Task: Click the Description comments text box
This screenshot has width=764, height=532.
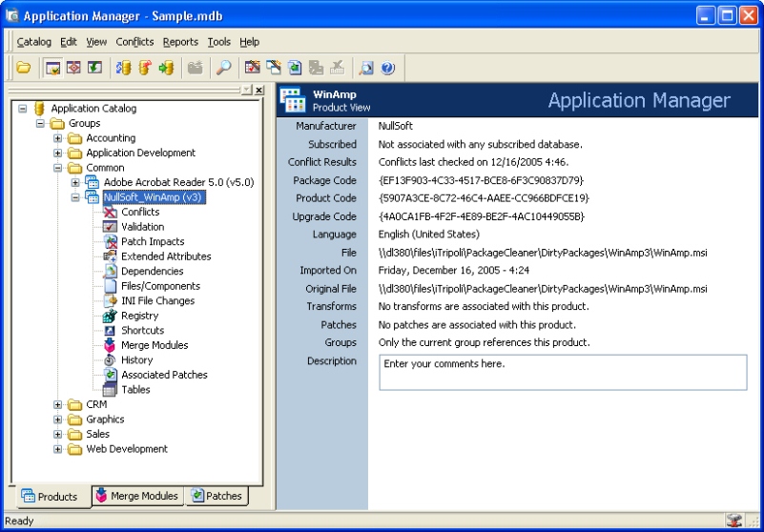Action: (563, 373)
